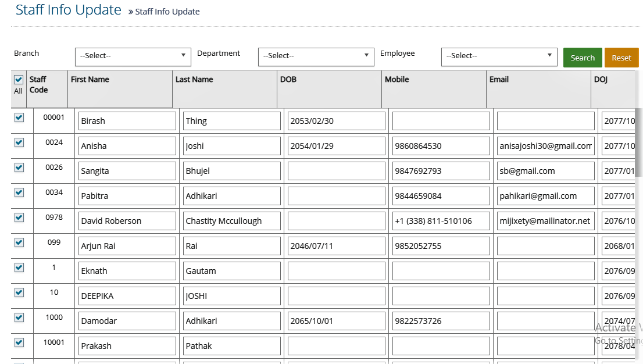This screenshot has width=643, height=364.
Task: Click the empty email field for Birash
Action: [x=545, y=121]
